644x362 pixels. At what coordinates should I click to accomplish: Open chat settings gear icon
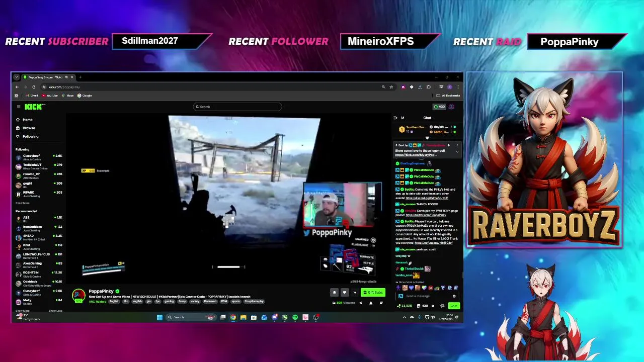(x=433, y=306)
